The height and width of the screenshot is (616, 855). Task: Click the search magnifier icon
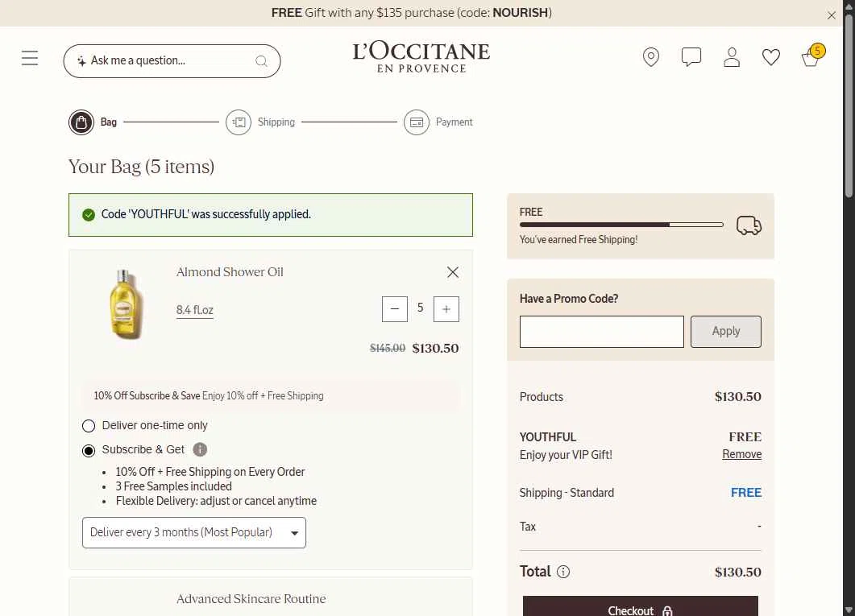point(262,61)
